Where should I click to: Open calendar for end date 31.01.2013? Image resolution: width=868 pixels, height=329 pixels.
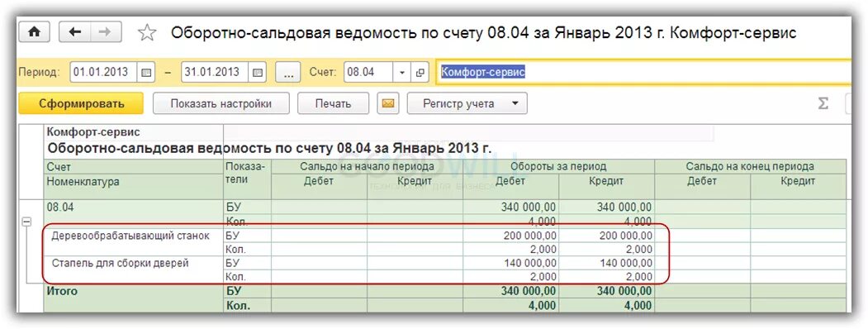tap(258, 72)
